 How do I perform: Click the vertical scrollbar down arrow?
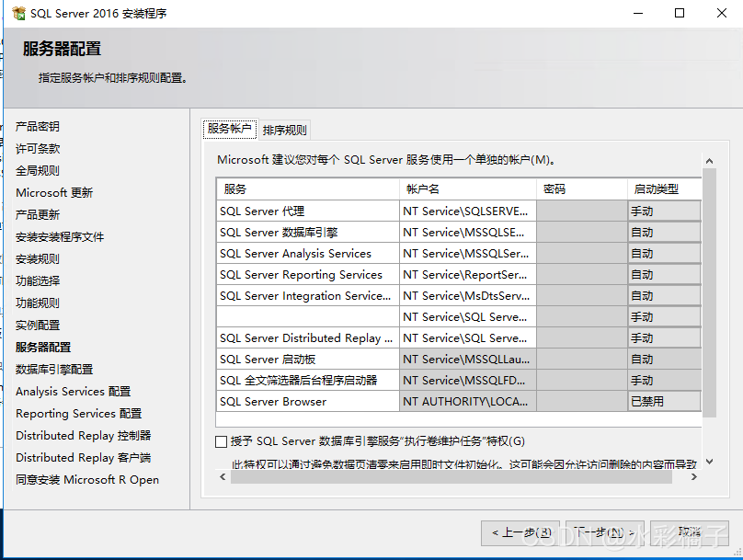pyautogui.click(x=709, y=462)
